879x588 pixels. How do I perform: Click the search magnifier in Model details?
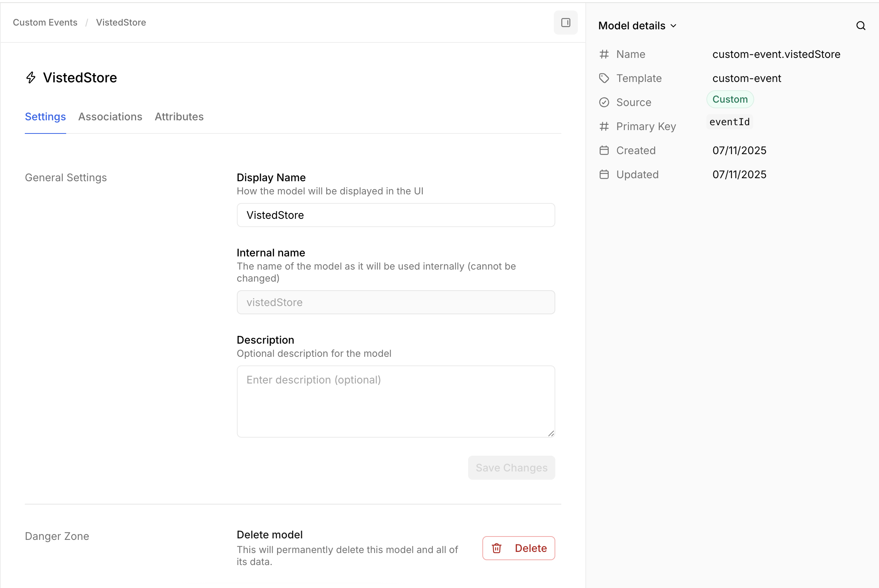pyautogui.click(x=861, y=26)
